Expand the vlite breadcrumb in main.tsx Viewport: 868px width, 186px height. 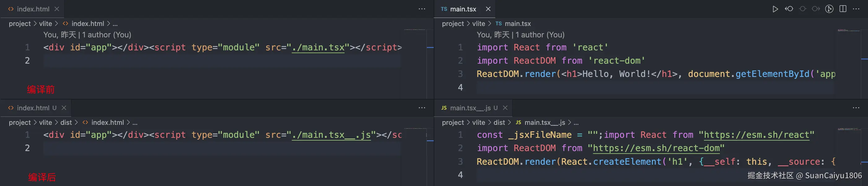point(479,23)
